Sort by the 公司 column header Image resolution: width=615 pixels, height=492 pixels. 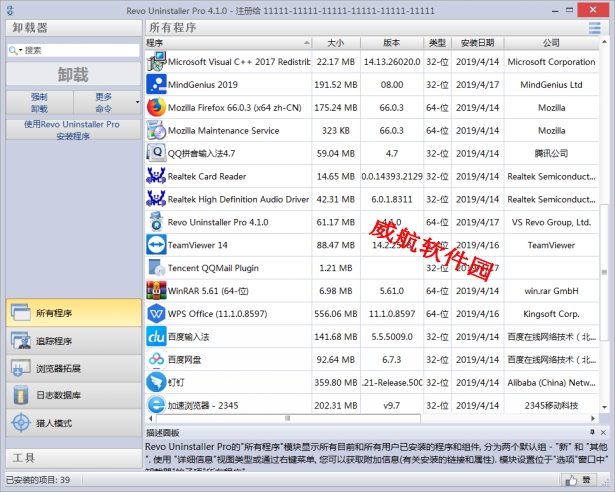pyautogui.click(x=551, y=43)
